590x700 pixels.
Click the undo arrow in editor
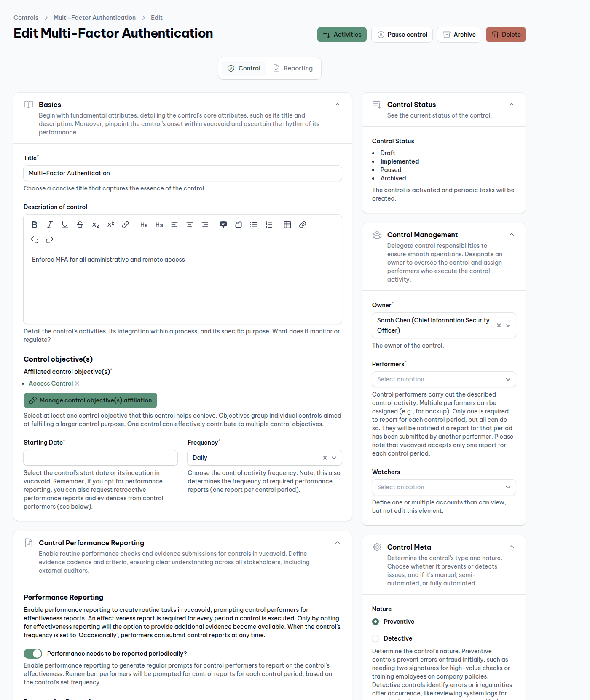[35, 240]
